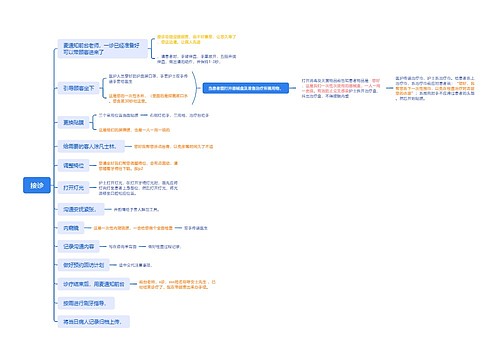The width and height of the screenshot is (500, 360).
Task: Select the 将当日病人记录归档上传 node
Action: coord(94,322)
